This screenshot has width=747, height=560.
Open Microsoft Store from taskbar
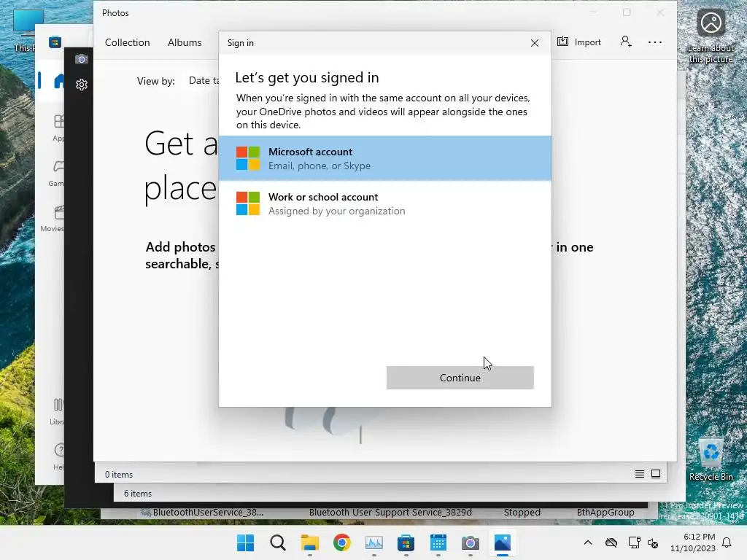[x=406, y=542]
